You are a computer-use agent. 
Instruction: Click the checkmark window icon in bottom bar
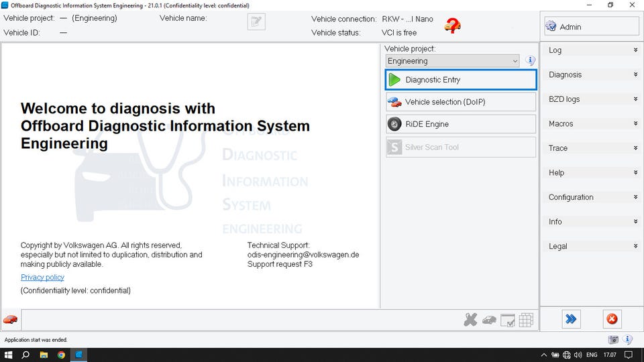(x=508, y=320)
